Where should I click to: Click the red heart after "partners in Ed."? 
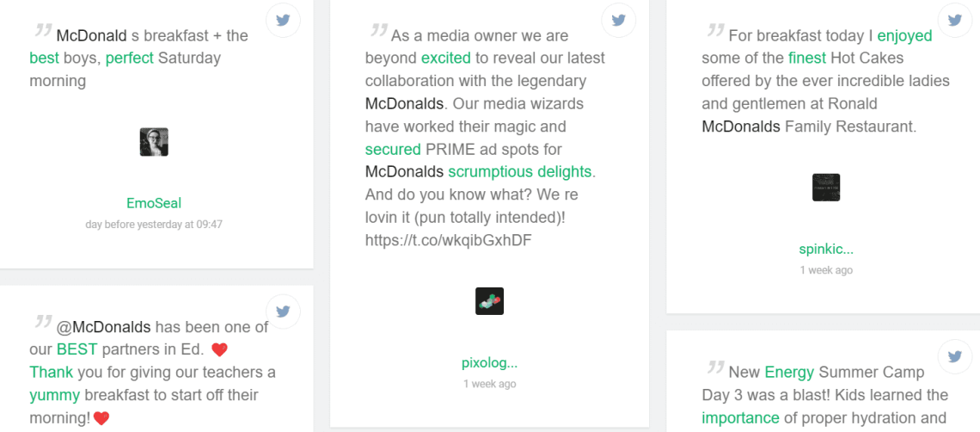point(219,350)
